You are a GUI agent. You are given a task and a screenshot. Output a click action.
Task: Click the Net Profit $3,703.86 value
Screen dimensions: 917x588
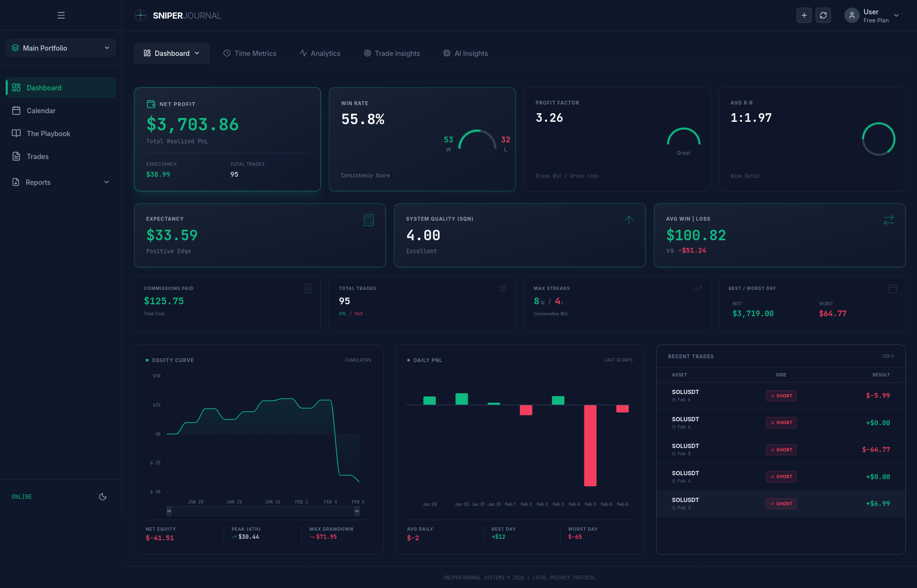point(192,124)
